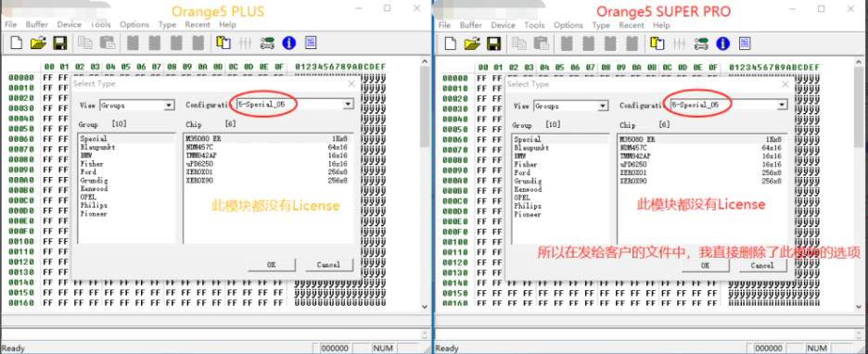This screenshot has height=354, width=868.
Task: Click script document icon in Orange5 PLUS toolbar
Action: 311,43
